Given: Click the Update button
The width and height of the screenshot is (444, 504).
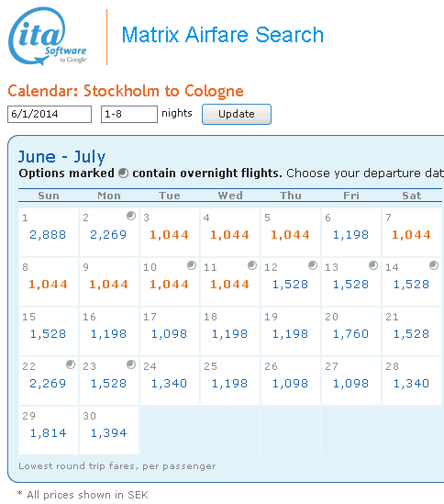Looking at the screenshot, I should (x=237, y=114).
